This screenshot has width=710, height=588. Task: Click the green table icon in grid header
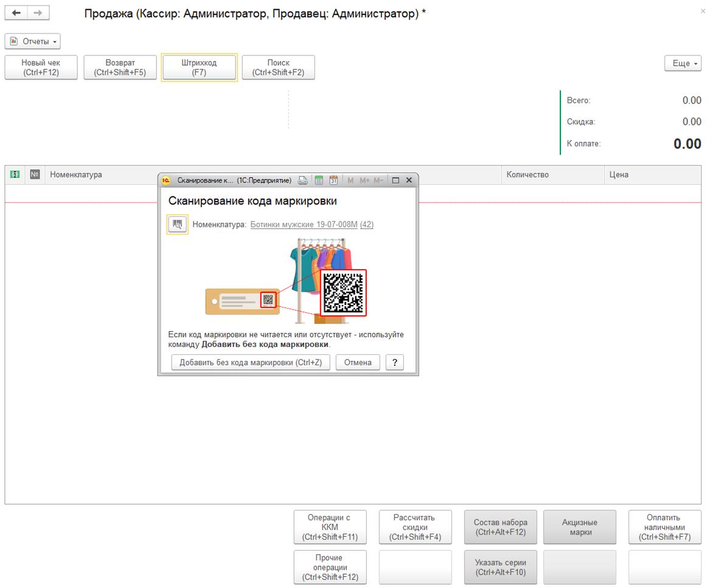pyautogui.click(x=15, y=175)
